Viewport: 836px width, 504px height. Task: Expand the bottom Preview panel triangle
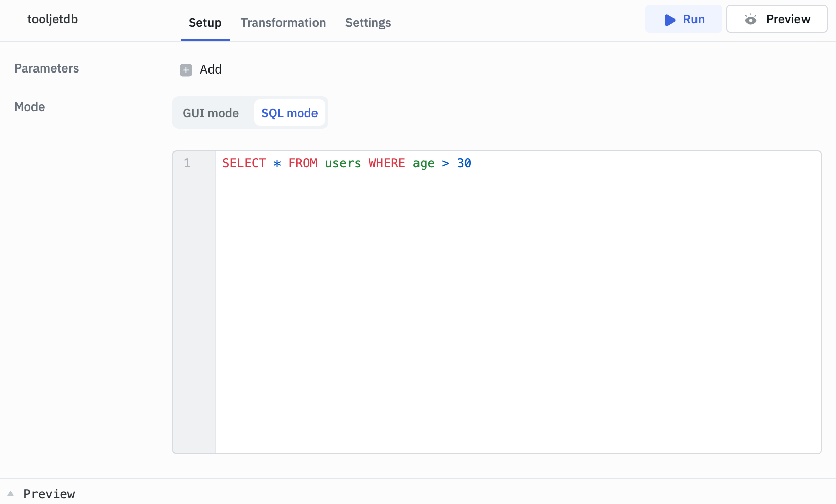click(10, 494)
